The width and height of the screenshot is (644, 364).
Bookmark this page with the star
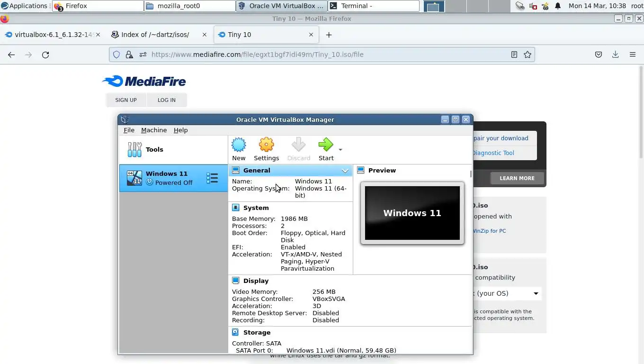[528, 55]
